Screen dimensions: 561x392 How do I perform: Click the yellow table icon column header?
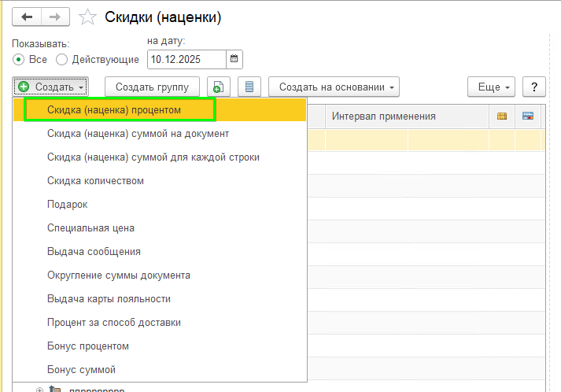(x=502, y=116)
